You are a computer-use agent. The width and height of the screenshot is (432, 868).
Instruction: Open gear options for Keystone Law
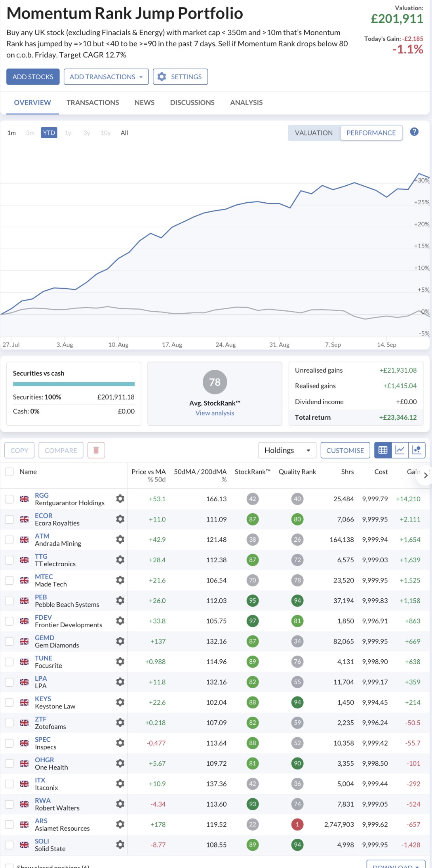pos(120,702)
